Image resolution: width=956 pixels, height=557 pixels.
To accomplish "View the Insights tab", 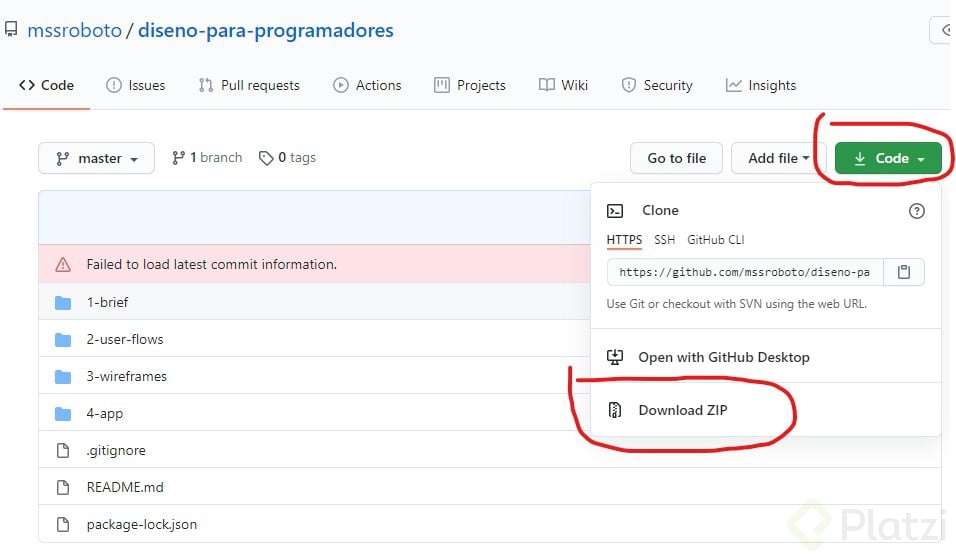I will pos(761,85).
